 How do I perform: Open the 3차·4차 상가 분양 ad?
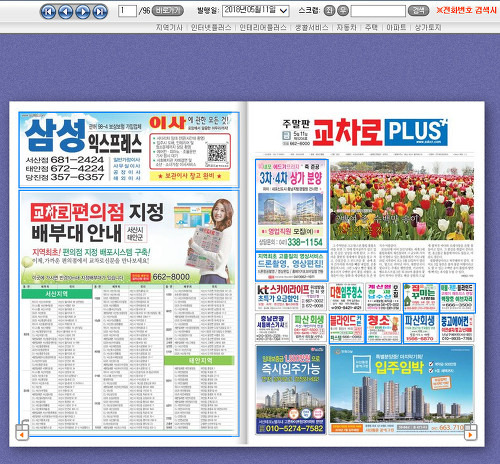tap(292, 205)
